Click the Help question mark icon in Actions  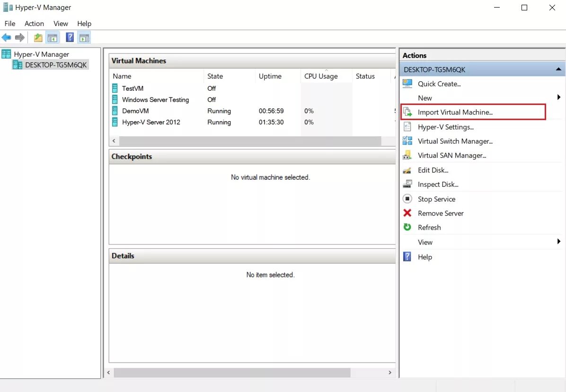tap(407, 257)
